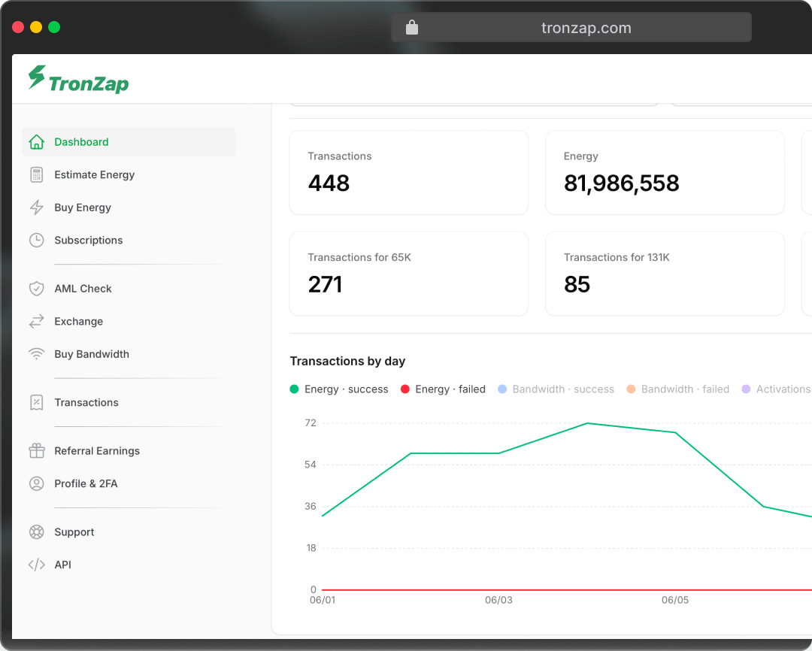Click the API code brackets icon

tap(36, 565)
